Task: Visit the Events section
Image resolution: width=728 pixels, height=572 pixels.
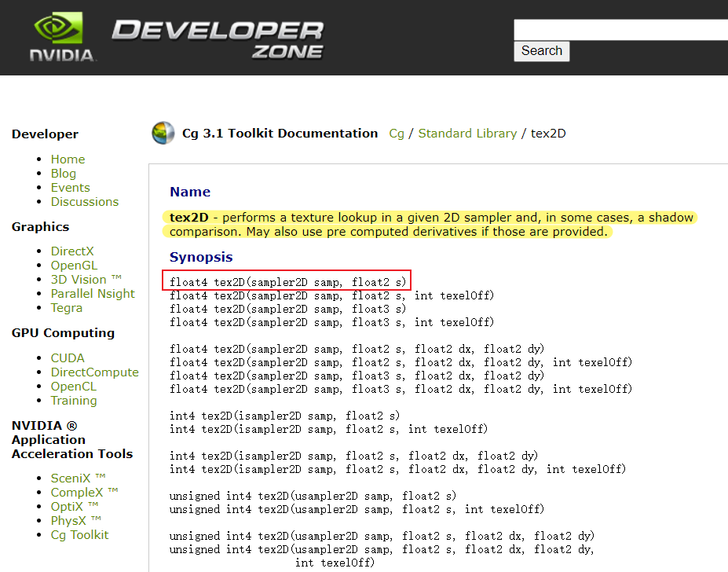Action: (x=70, y=187)
